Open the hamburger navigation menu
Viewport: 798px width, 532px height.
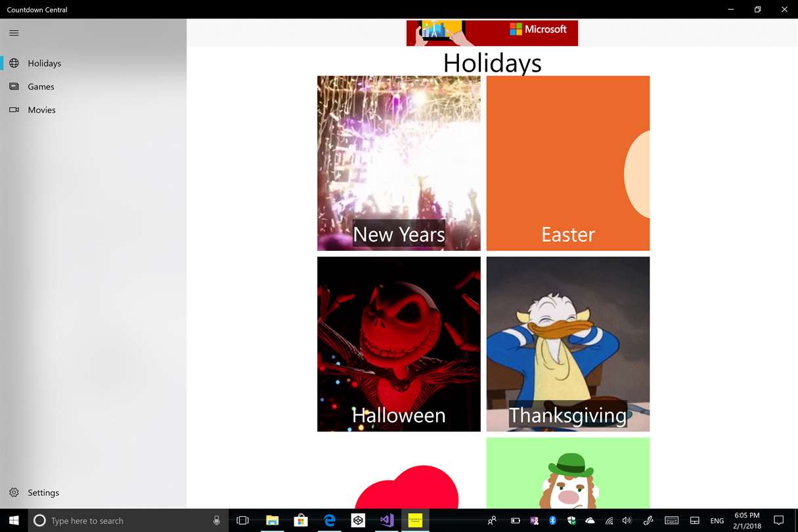[x=14, y=33]
